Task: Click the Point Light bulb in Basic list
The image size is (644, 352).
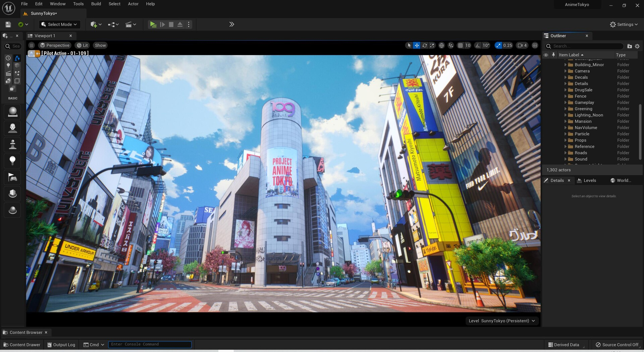Action: point(13,161)
